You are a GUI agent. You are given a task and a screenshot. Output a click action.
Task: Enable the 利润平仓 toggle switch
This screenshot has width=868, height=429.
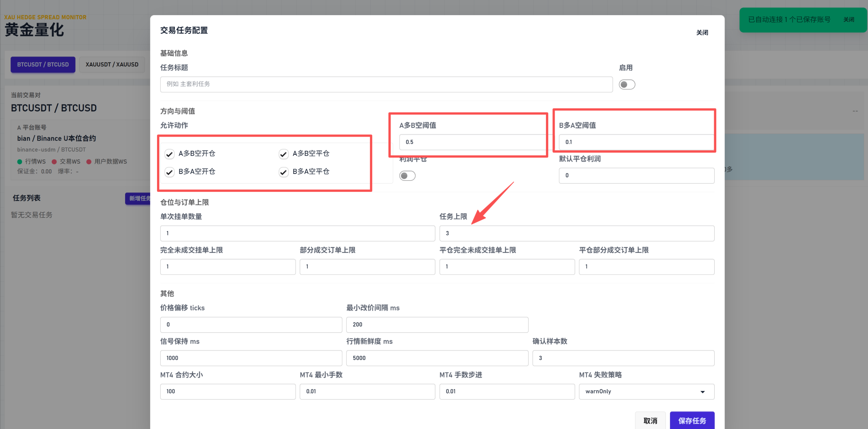[407, 176]
